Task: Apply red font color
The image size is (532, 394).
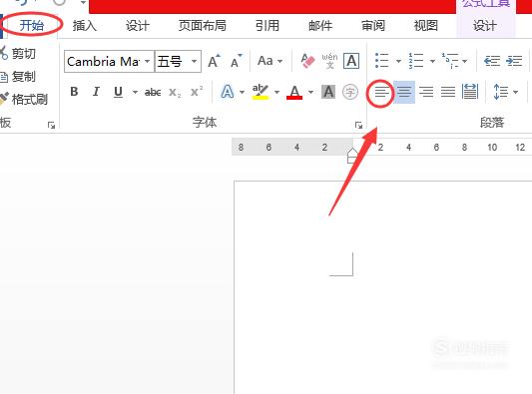Action: (294, 92)
